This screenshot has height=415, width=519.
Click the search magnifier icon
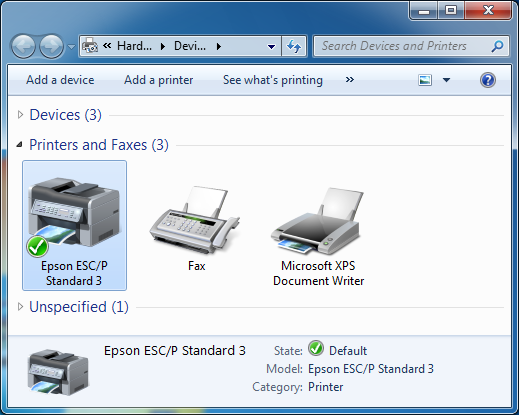tap(497, 46)
